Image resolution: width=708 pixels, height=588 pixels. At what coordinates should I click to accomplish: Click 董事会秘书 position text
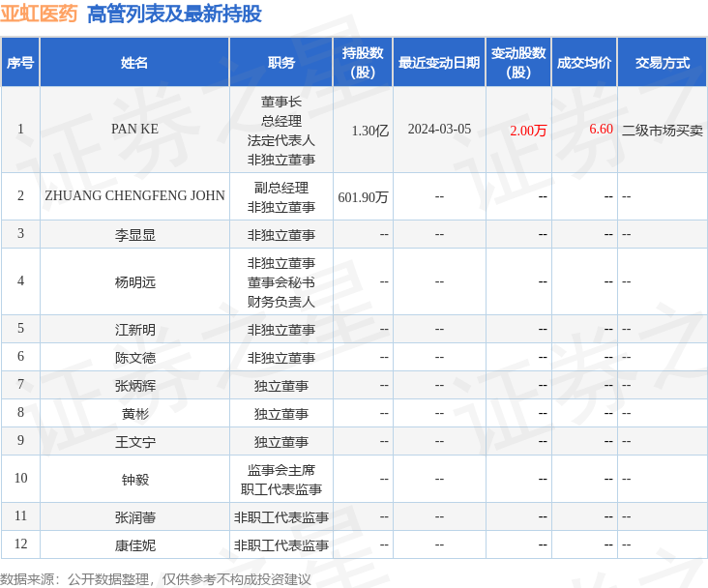pos(280,282)
